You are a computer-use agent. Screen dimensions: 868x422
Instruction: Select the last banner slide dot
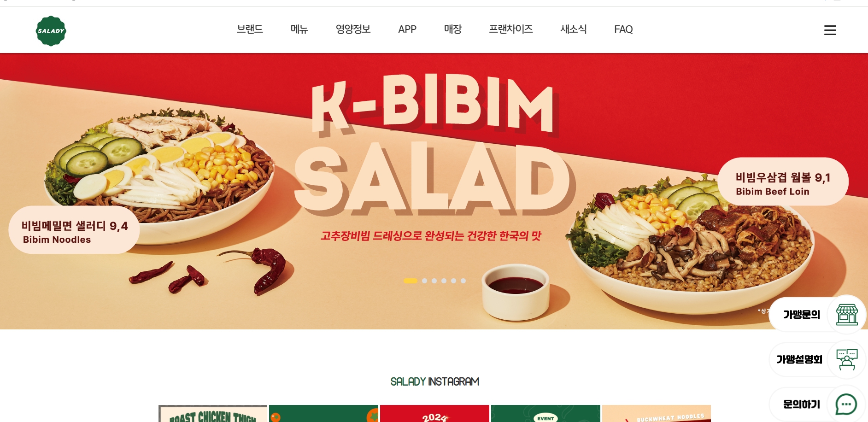(463, 281)
